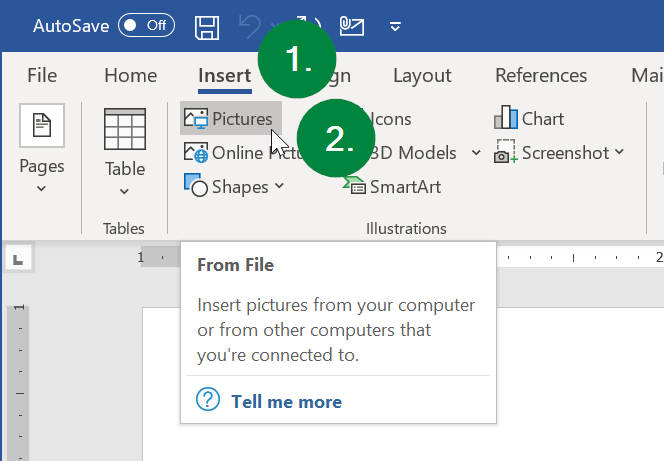Click the tab stop selector on ruler
This screenshot has width=664, height=461.
click(x=18, y=259)
